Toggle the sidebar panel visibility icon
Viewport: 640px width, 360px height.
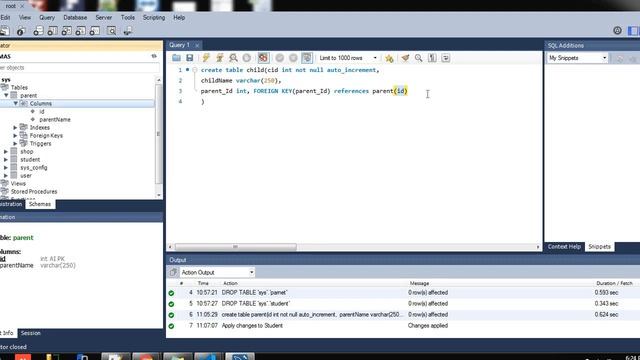click(633, 31)
